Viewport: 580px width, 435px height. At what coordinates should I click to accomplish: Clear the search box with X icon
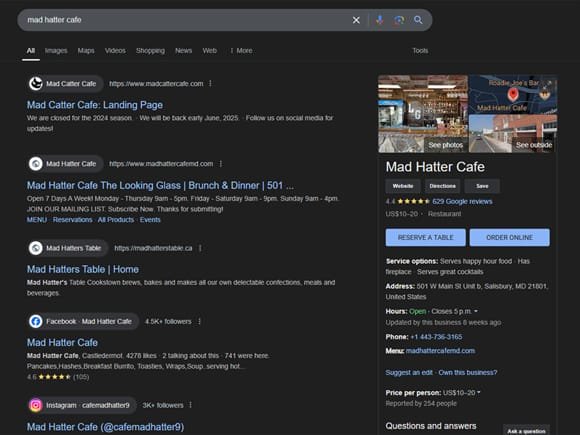(x=356, y=20)
